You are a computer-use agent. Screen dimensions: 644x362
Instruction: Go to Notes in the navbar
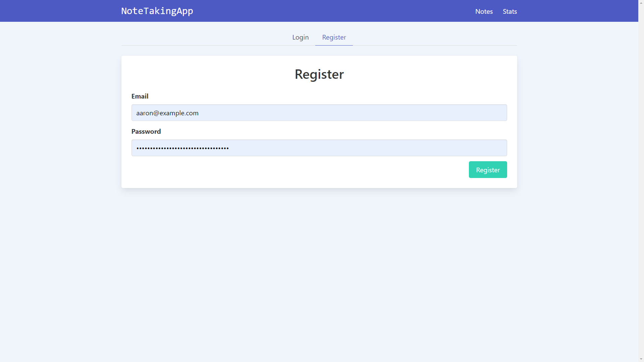(484, 11)
